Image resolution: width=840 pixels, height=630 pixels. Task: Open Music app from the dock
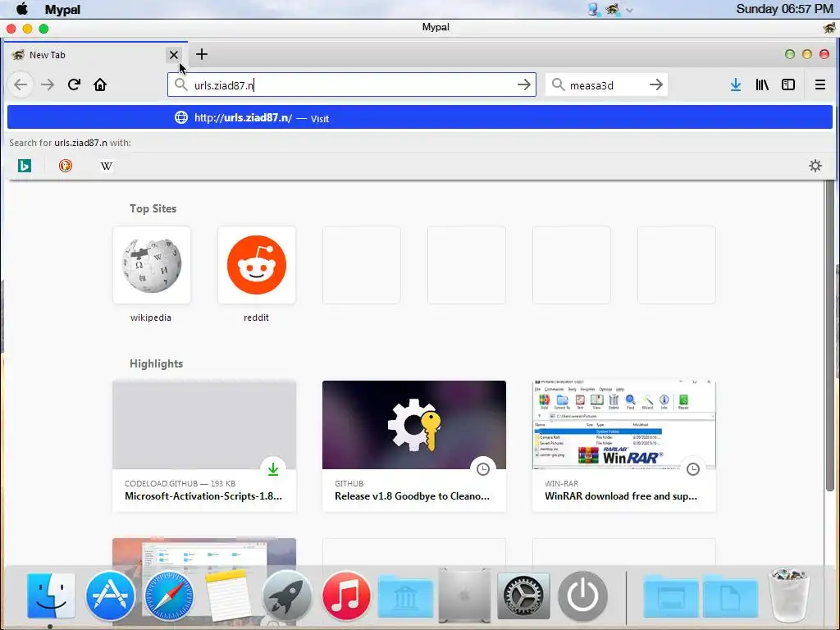click(345, 596)
